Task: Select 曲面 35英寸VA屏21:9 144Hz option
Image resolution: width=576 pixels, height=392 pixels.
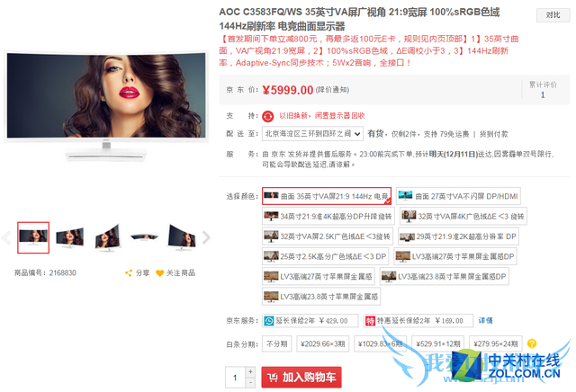Action: pyautogui.click(x=327, y=196)
